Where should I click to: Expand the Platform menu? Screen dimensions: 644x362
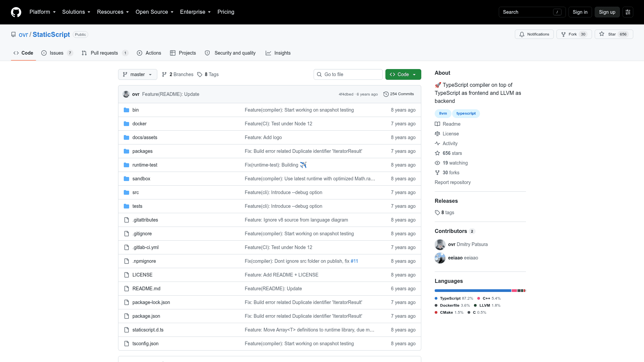point(43,12)
